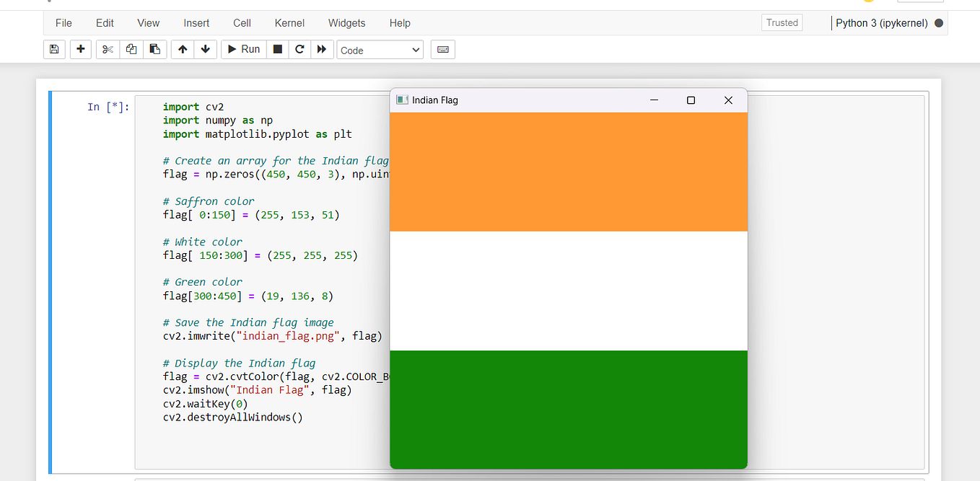Open the Widgets menu
The image size is (980, 481).
coord(346,22)
